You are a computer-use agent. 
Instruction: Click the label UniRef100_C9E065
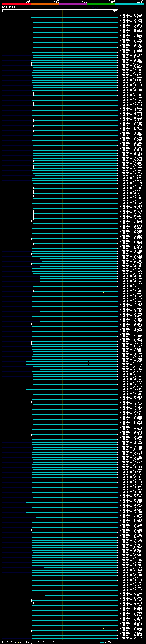[131, 630]
